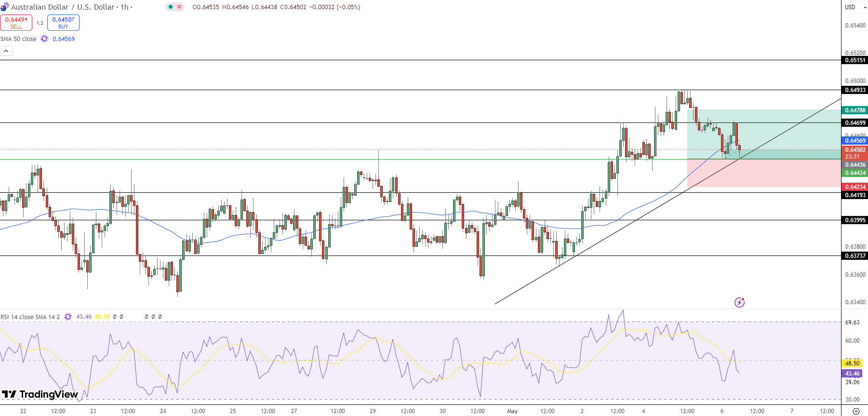Click the 23:31 candle countdown label
This screenshot has width=868, height=416.
click(852, 157)
